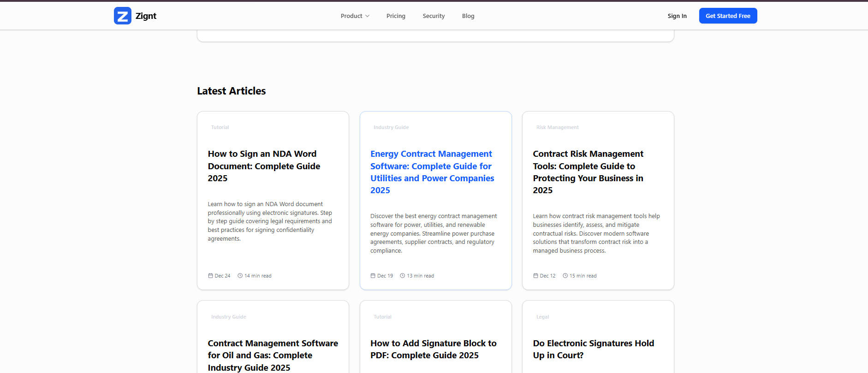Open Contract Management Software for Oil and Gas article
868x373 pixels.
coord(273,355)
